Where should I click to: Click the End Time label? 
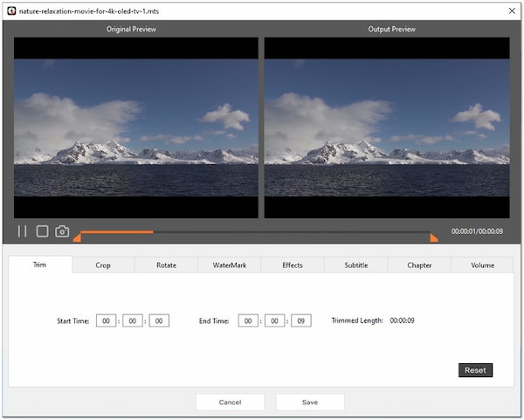click(x=214, y=321)
